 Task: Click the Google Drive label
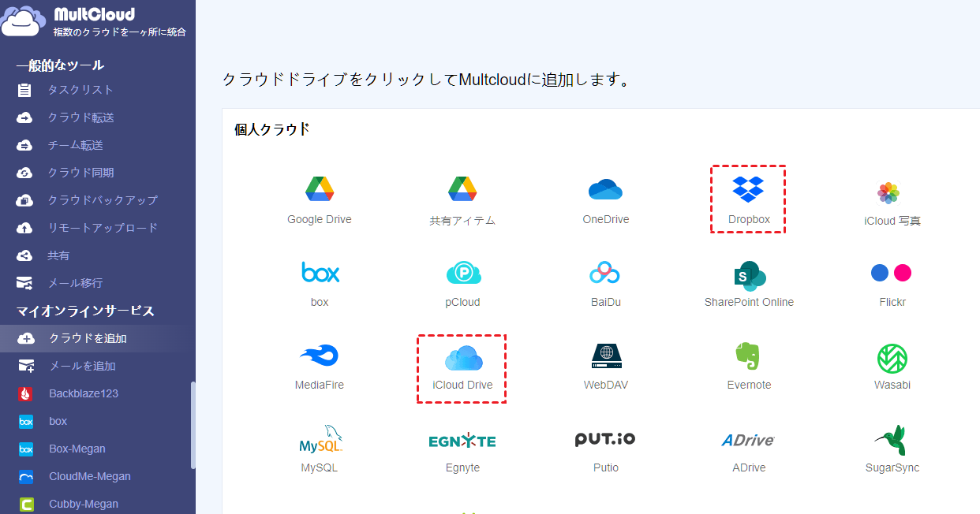click(320, 219)
